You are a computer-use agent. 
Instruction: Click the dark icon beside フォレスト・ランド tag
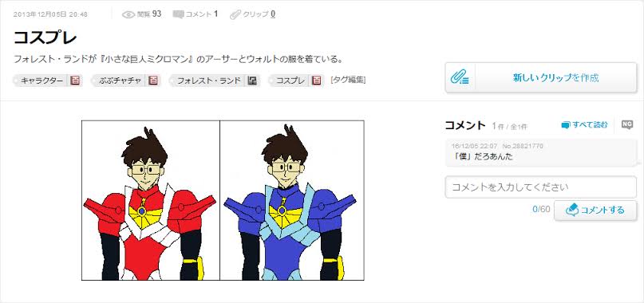253,81
